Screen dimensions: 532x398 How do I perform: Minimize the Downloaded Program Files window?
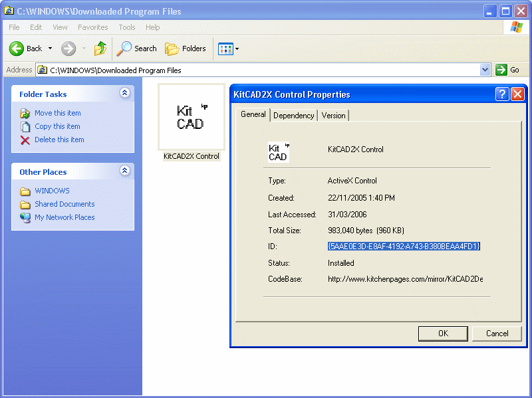[489, 11]
